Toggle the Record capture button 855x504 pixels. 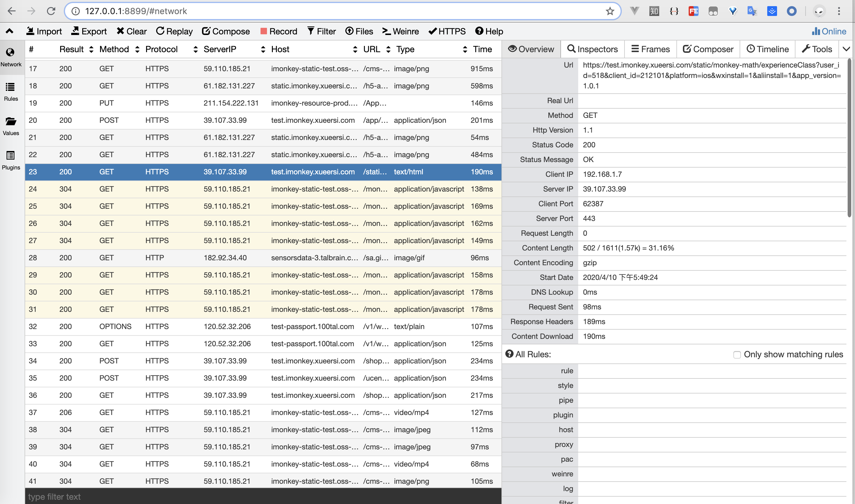(x=279, y=31)
